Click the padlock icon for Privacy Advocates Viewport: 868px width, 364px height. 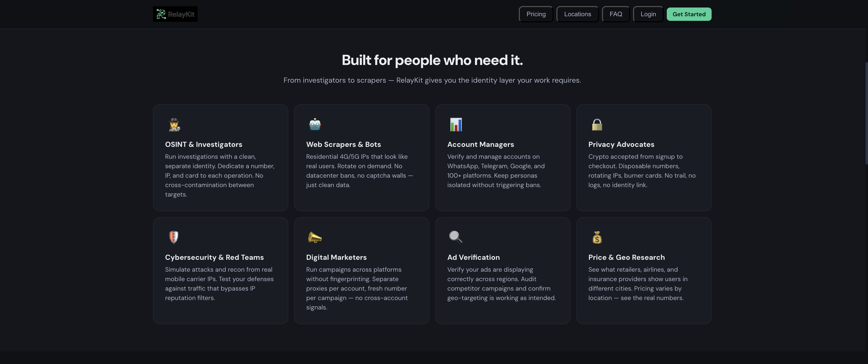pos(597,125)
